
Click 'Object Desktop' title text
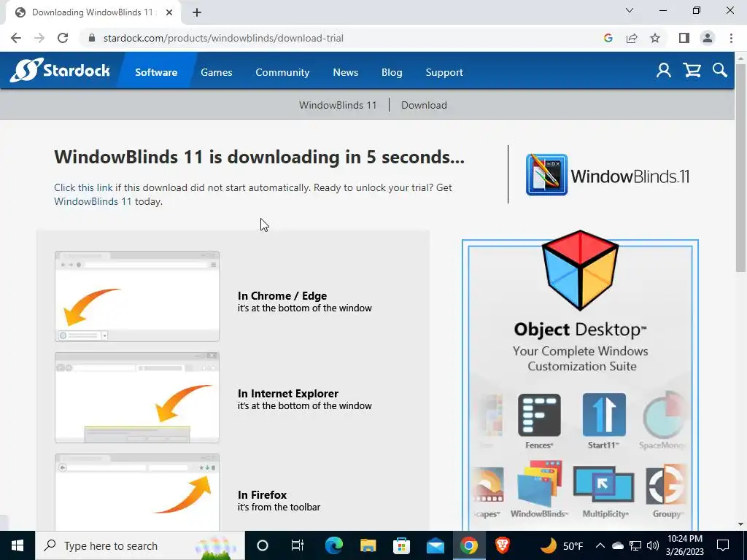coord(580,330)
